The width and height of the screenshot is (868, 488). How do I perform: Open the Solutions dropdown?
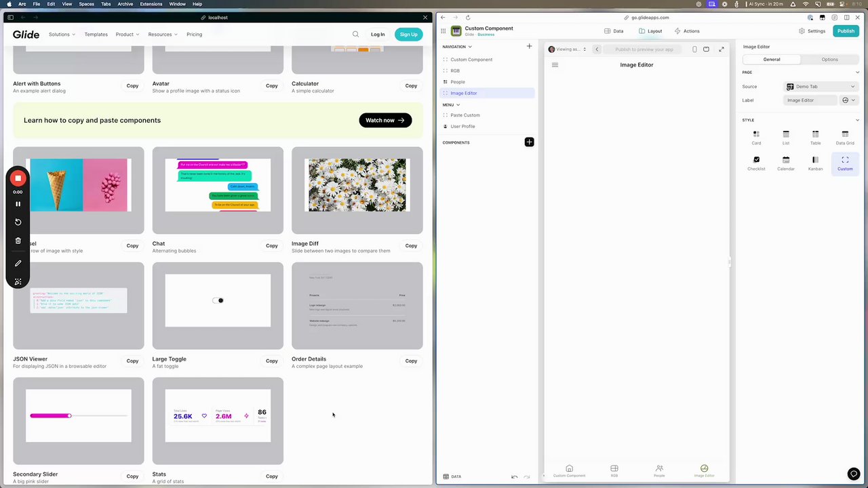point(62,35)
